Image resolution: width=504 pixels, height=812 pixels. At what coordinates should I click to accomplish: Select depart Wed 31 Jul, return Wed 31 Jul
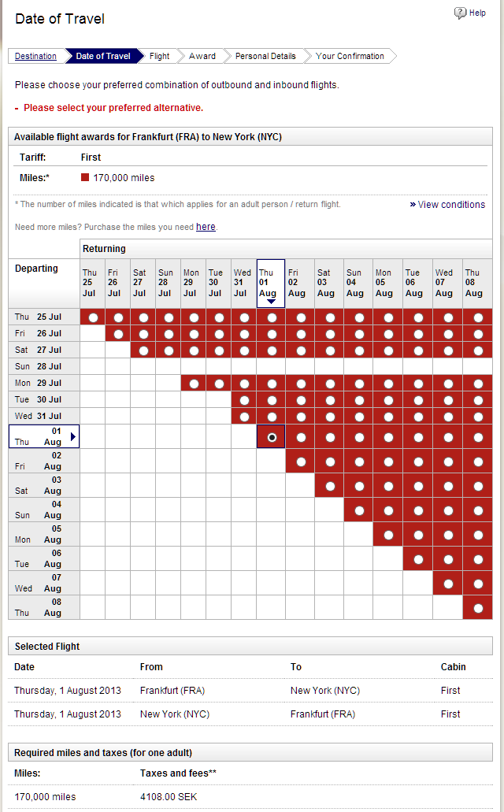point(244,416)
